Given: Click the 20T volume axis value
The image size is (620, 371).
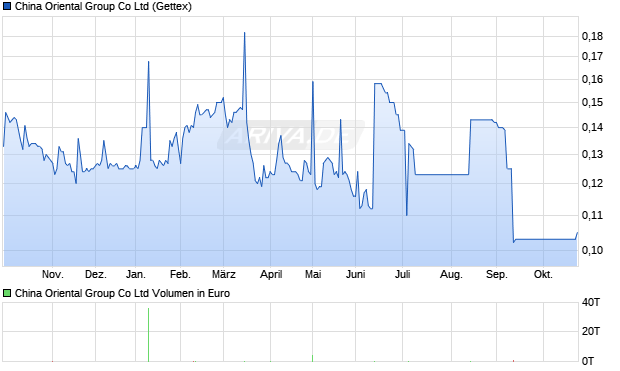Looking at the screenshot, I should tap(591, 331).
